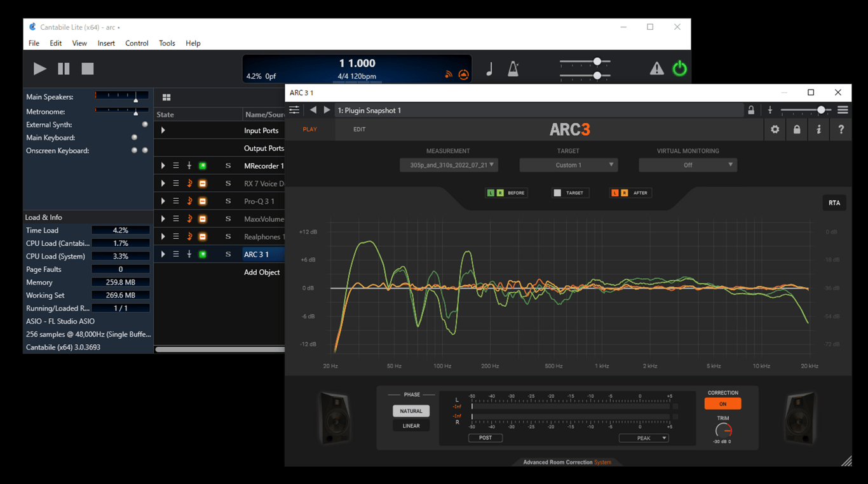Viewport: 868px width, 484px height.
Task: Open the View menu in Cantabile
Action: click(x=79, y=43)
